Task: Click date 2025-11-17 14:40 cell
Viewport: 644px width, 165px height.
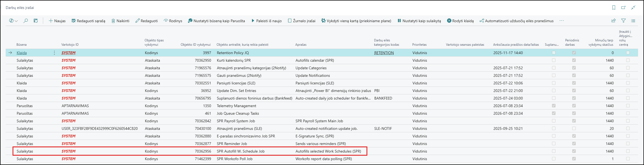Action: [x=508, y=53]
